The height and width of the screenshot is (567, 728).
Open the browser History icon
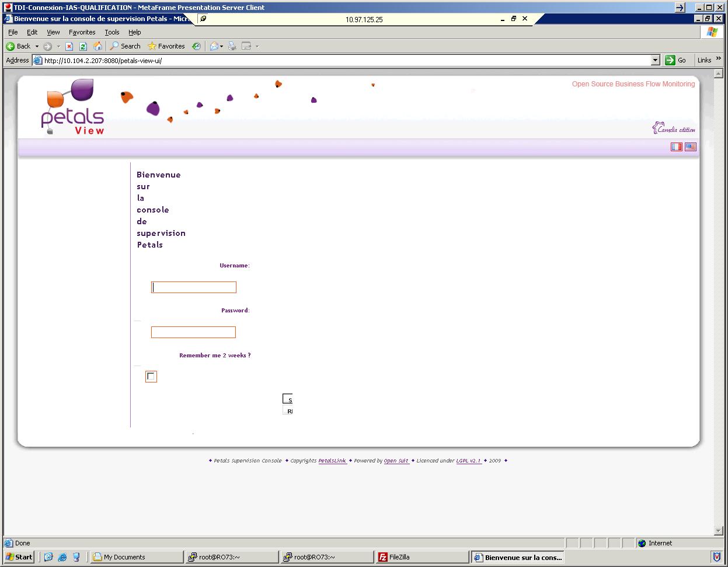click(x=196, y=46)
